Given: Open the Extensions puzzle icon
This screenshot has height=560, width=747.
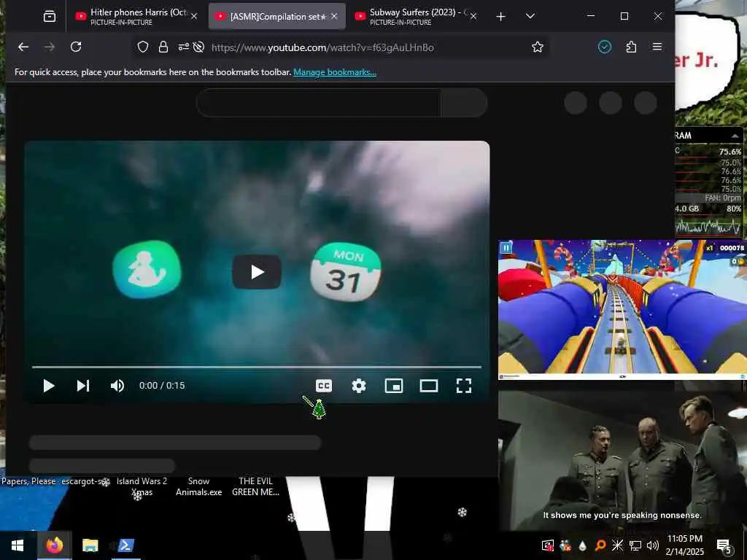Looking at the screenshot, I should click(631, 47).
